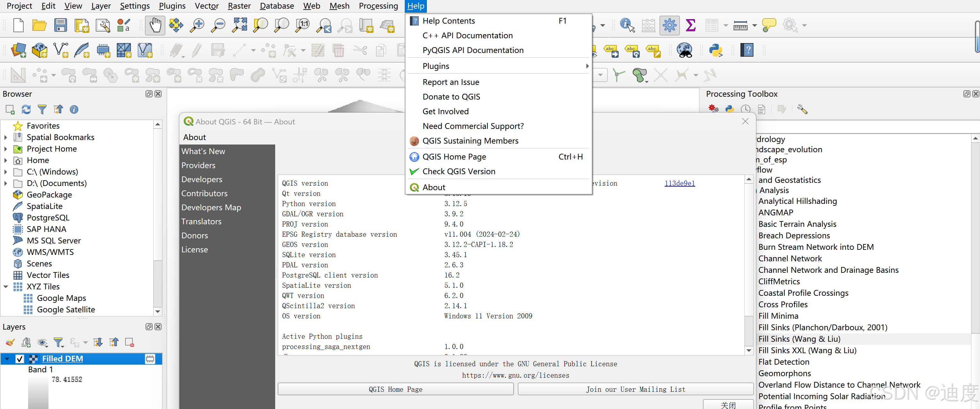Click Join our User Mailing List button
980x409 pixels.
(x=635, y=389)
